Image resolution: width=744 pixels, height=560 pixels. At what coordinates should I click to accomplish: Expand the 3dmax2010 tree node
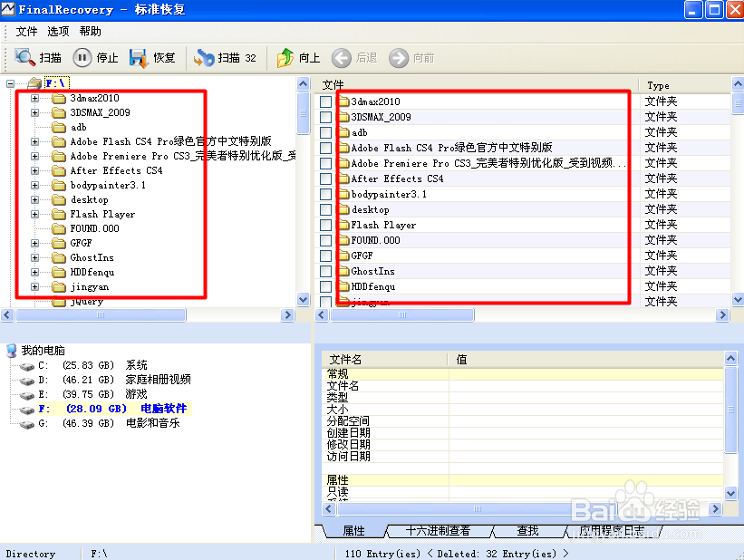(34, 98)
